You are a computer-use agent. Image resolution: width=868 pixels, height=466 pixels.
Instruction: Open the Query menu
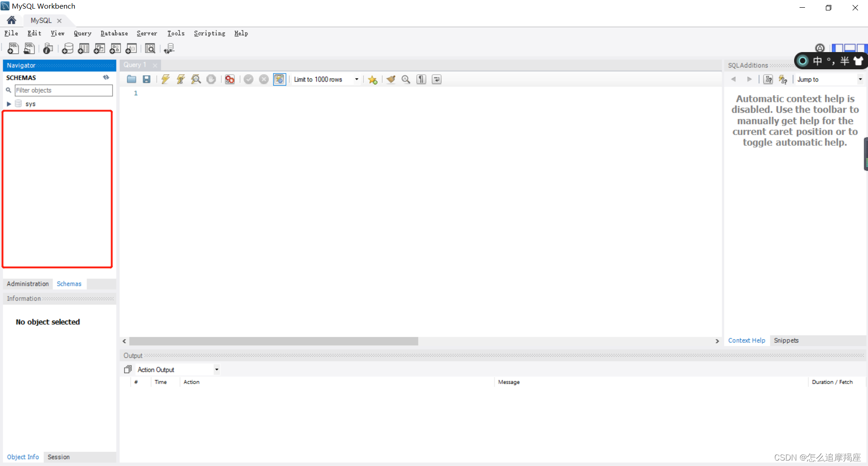point(82,33)
